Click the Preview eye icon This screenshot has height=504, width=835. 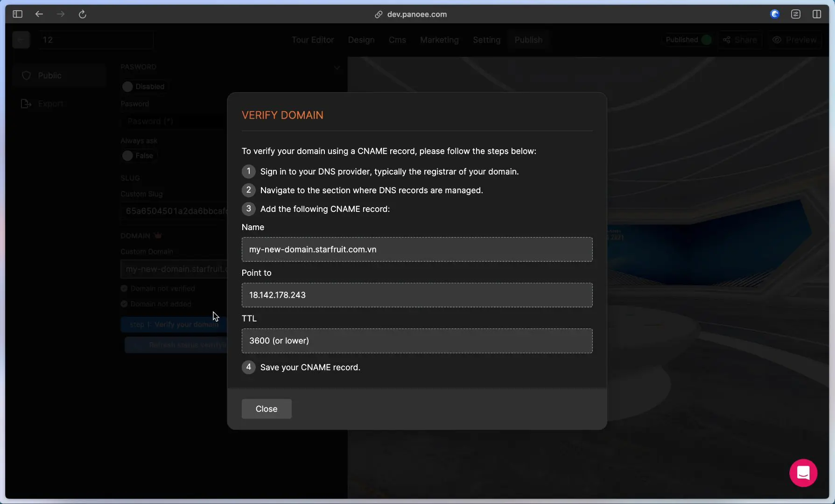click(x=777, y=40)
